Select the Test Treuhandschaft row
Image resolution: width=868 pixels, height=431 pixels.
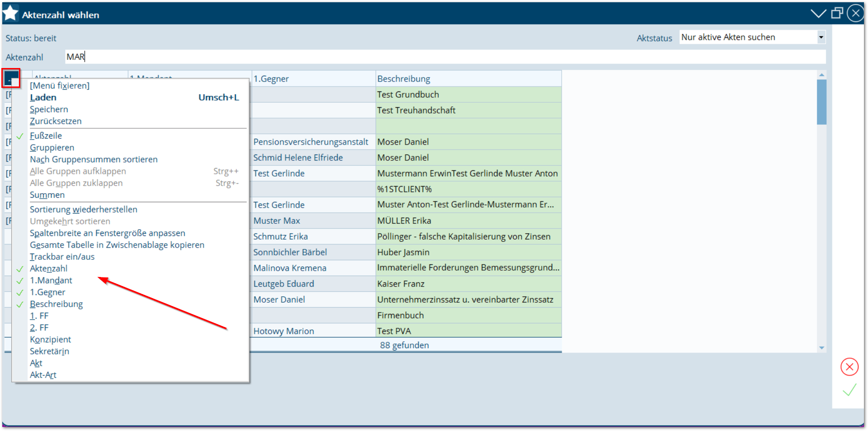pos(468,110)
